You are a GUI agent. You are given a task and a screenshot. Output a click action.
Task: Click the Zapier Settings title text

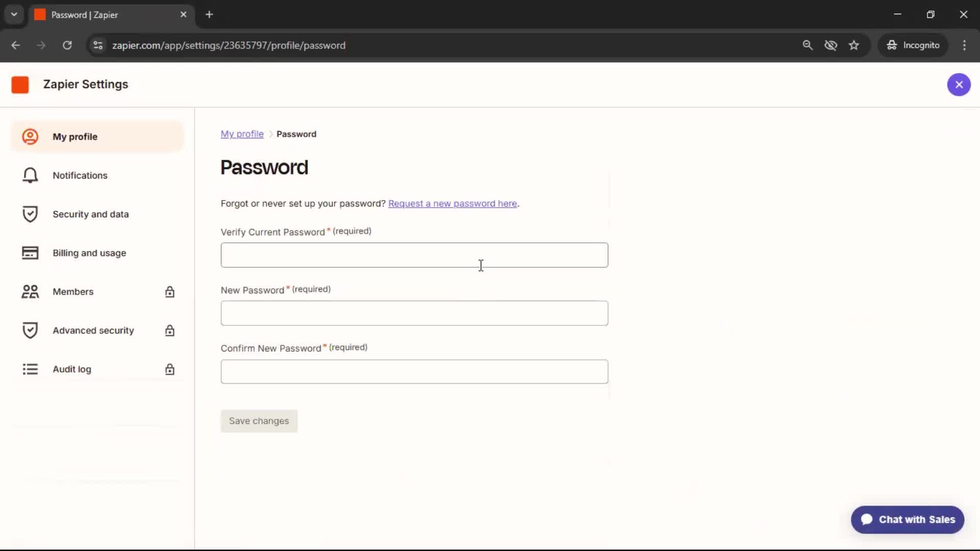click(x=86, y=84)
